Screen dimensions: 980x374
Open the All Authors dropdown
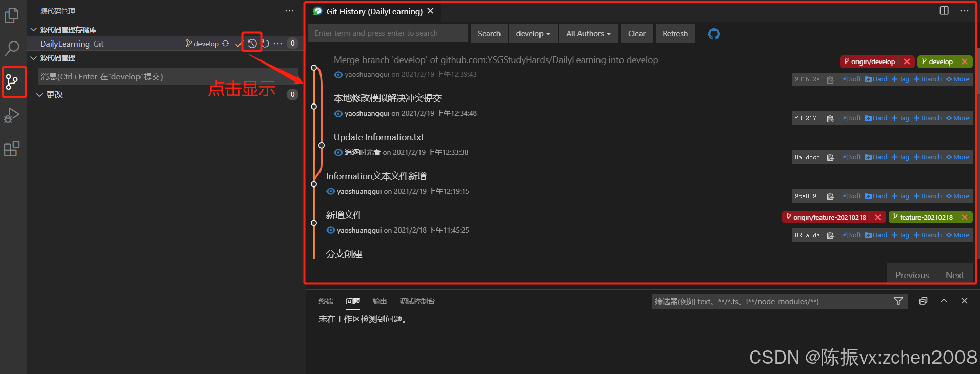[588, 33]
